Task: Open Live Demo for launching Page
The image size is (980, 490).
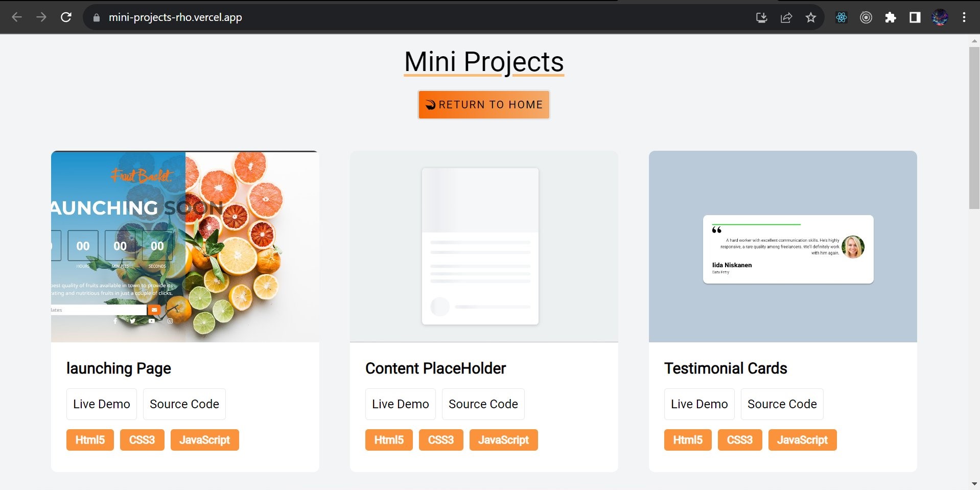Action: click(102, 404)
